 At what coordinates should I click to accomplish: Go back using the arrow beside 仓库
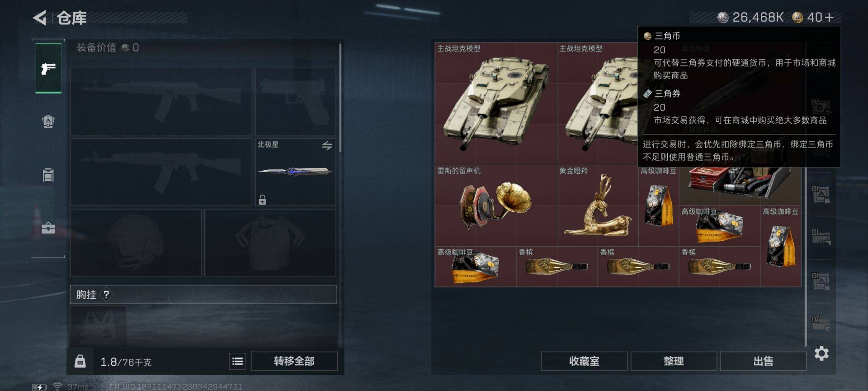click(x=40, y=18)
